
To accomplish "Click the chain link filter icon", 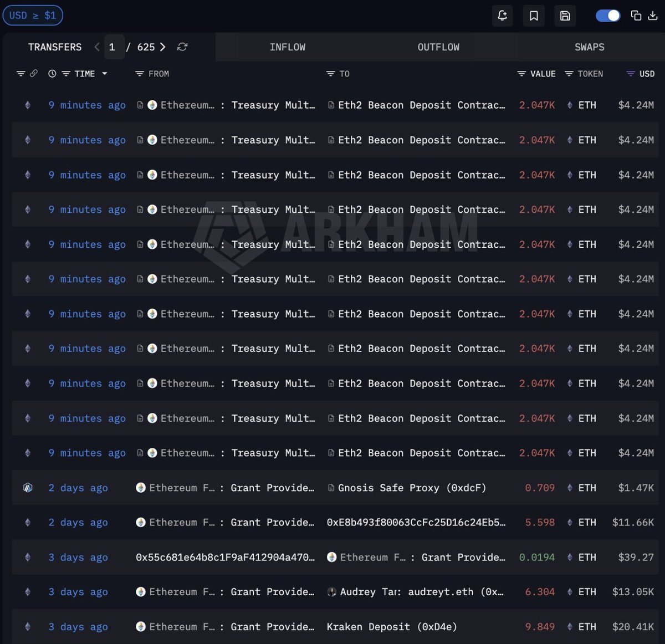I will pyautogui.click(x=34, y=74).
